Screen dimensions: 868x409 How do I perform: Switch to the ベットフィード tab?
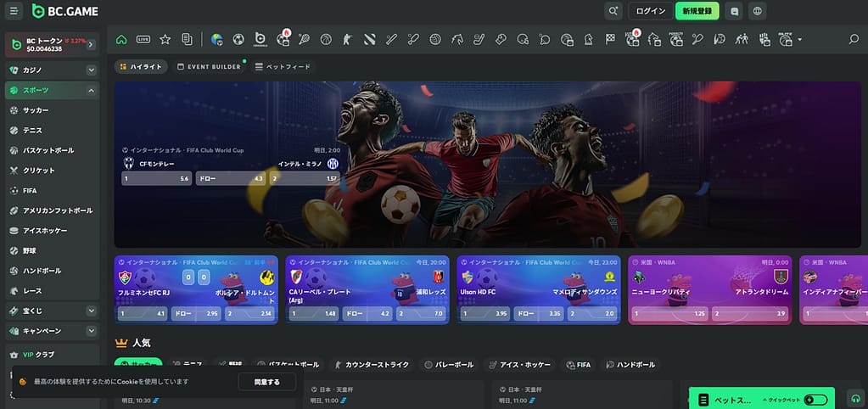pos(283,67)
